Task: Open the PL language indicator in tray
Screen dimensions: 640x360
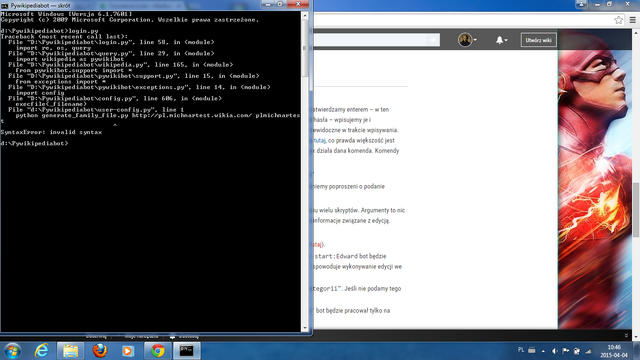Action: tap(521, 350)
